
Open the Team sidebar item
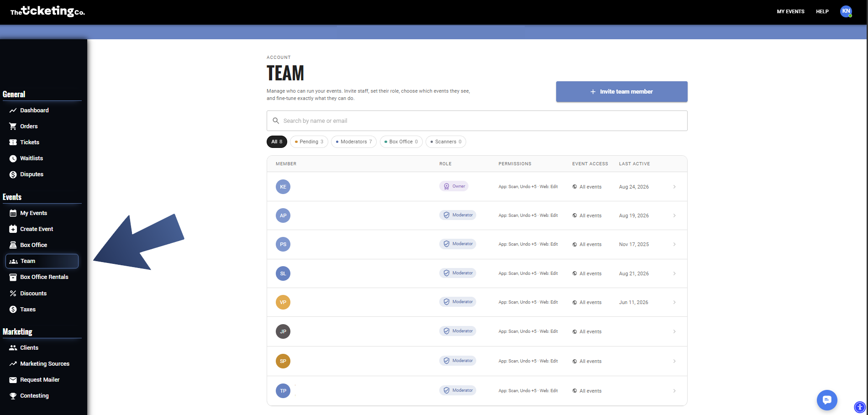42,261
